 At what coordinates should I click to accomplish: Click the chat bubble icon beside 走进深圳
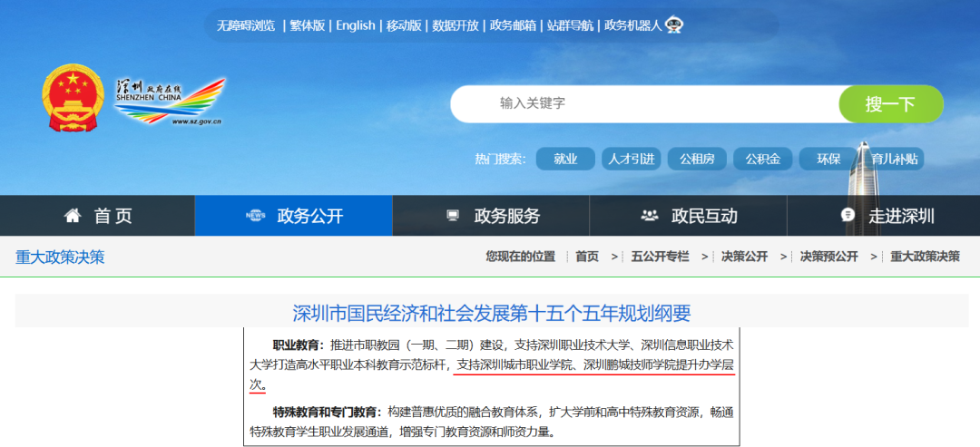click(848, 216)
